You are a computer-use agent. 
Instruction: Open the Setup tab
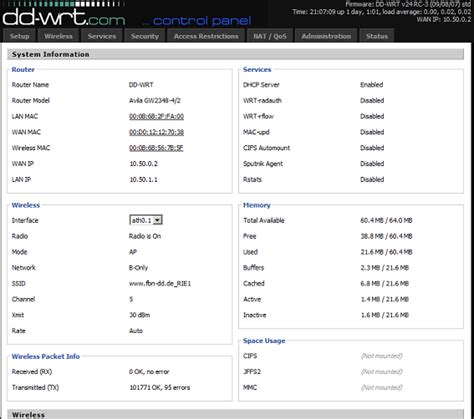click(19, 36)
